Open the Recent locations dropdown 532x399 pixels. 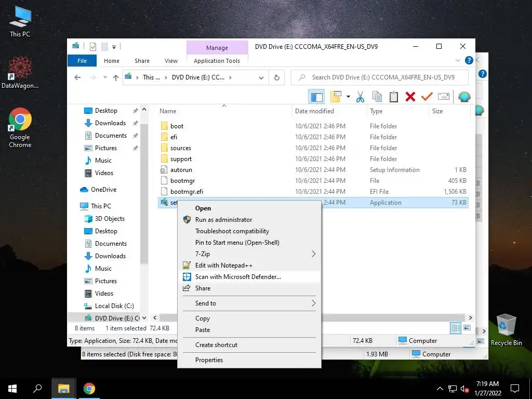105,77
